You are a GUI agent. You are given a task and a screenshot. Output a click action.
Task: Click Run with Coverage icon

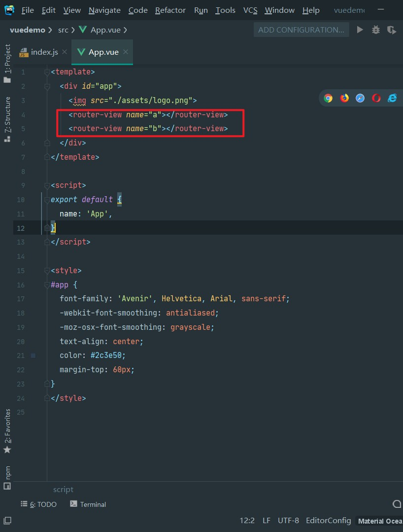coord(392,30)
